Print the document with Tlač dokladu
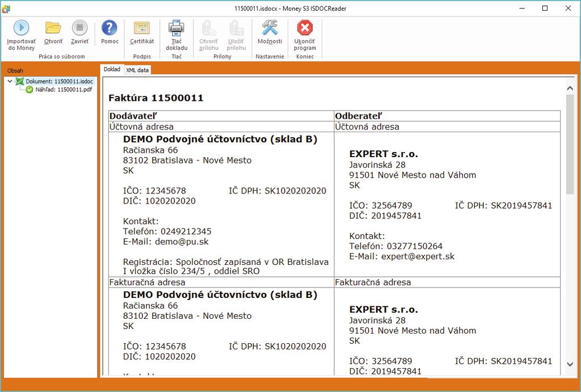 tap(176, 28)
